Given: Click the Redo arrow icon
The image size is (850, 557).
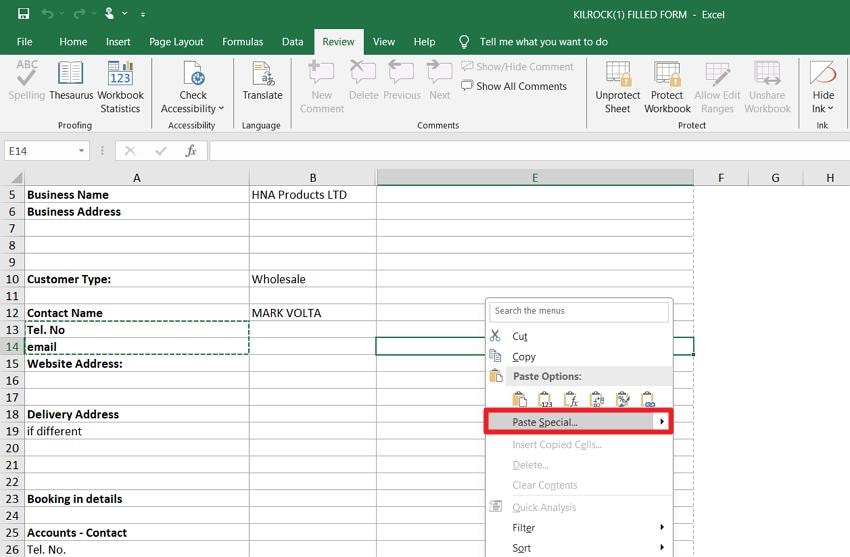Looking at the screenshot, I should tap(79, 14).
